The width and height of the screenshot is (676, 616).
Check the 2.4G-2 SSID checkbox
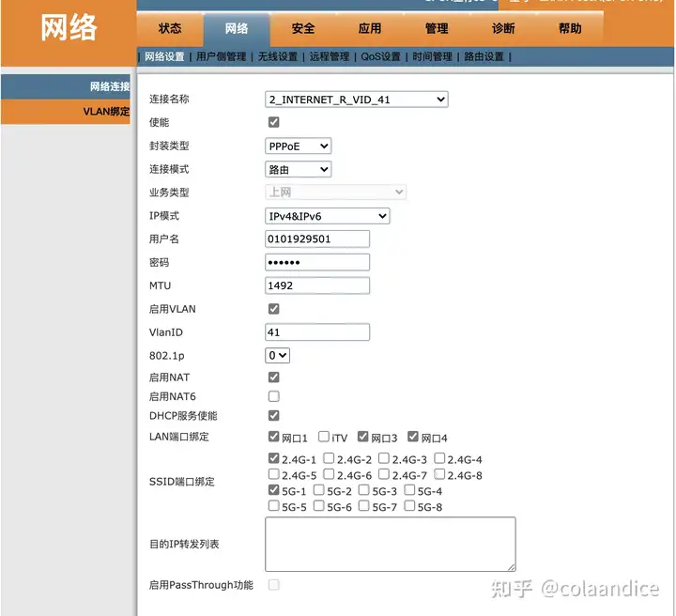pyautogui.click(x=329, y=458)
